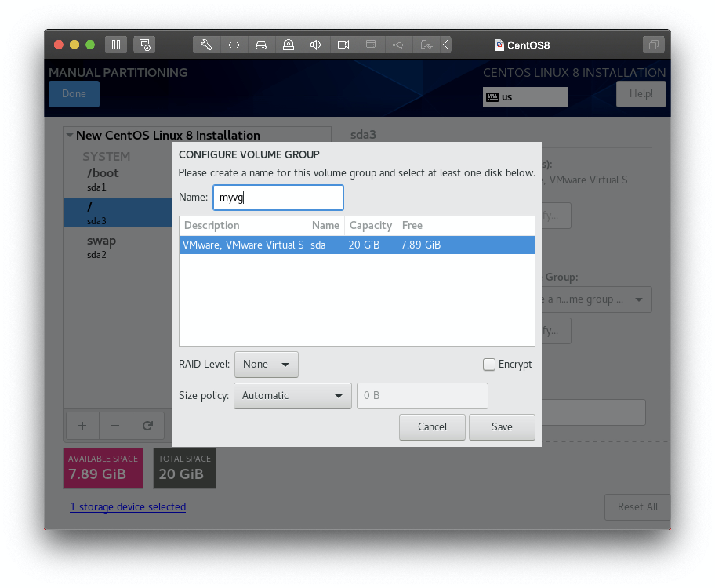Click the AVAILABLE SPACE 7.89 GiB box

pos(103,468)
